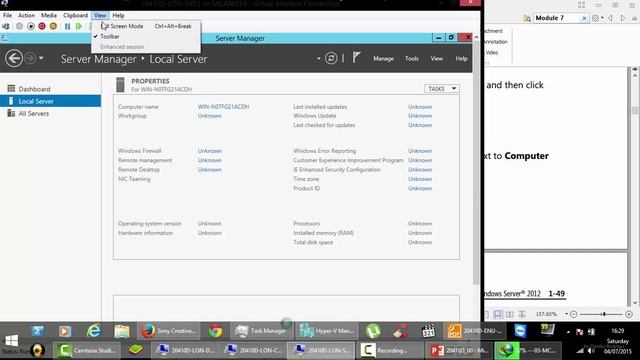Click the Ctrl+Alt+Delete icon in the VM toolbar
Image resolution: width=640 pixels, height=360 pixels.
(x=6, y=27)
